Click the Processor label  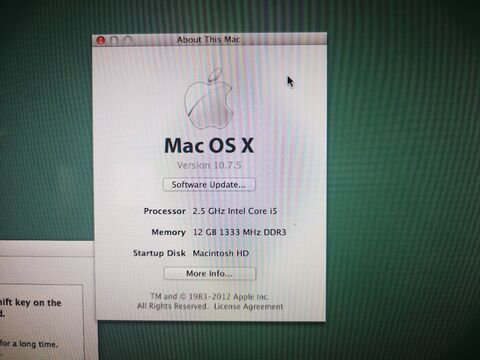click(x=165, y=211)
